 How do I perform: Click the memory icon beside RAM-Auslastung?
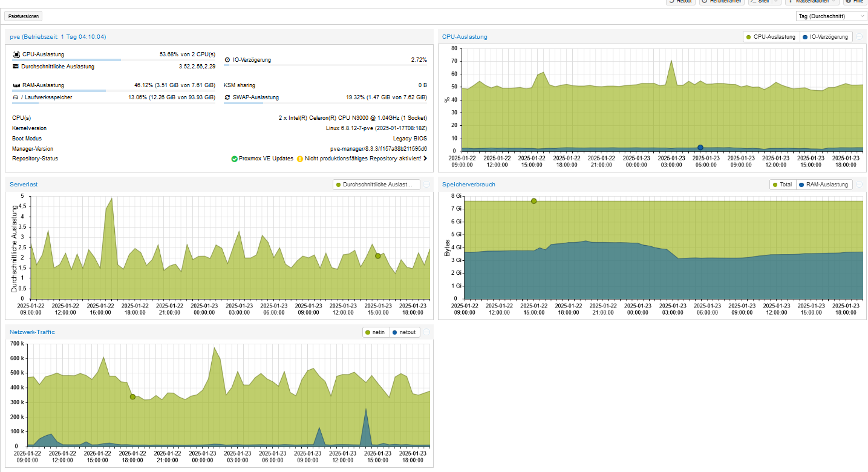pyautogui.click(x=16, y=85)
